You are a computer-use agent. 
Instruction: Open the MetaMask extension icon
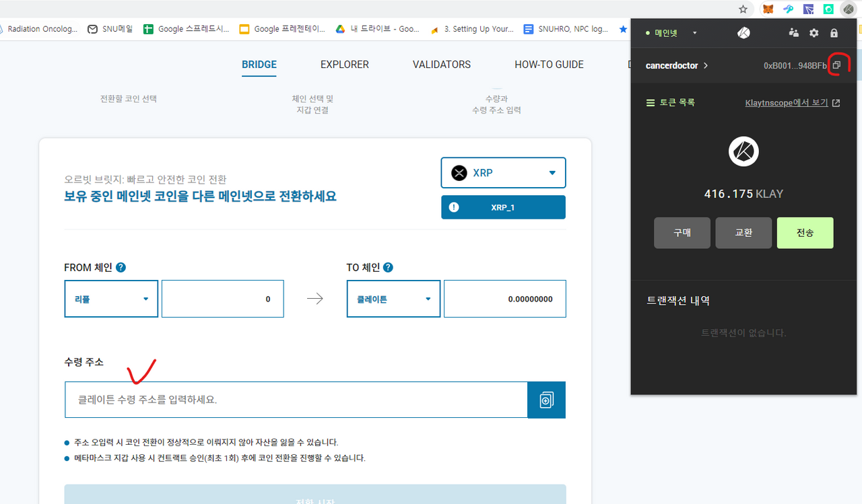coord(767,9)
